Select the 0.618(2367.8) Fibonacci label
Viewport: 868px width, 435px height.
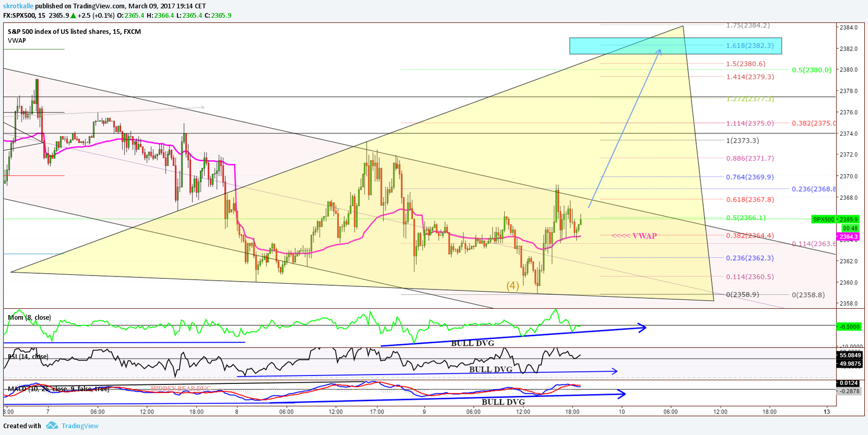(750, 199)
